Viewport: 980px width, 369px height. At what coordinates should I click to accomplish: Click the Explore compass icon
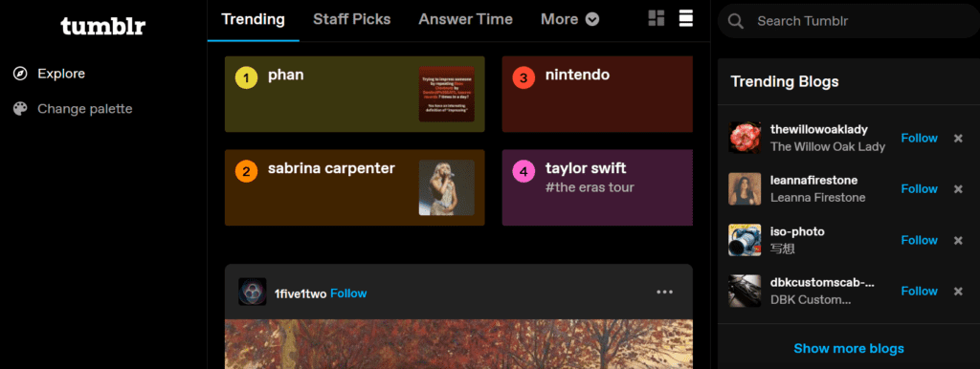click(20, 74)
